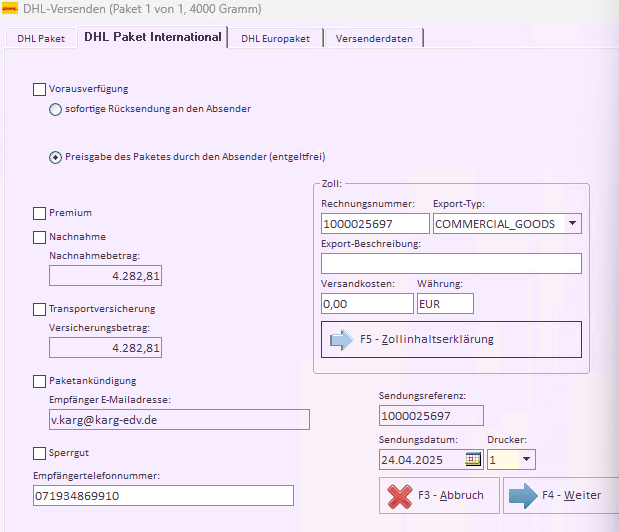Click the Nachnahmebetrag amount field

point(105,275)
